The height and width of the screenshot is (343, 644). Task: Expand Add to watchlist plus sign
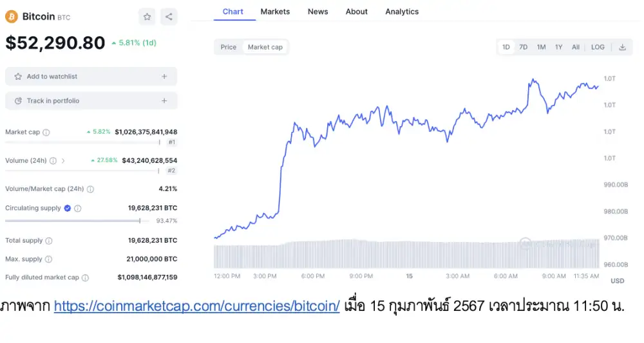coord(164,77)
